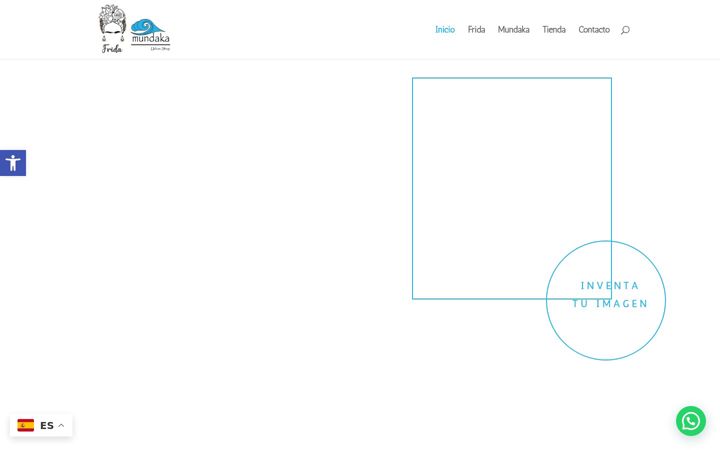
Task: Open the accessibility toolbar icon
Action: (x=13, y=163)
